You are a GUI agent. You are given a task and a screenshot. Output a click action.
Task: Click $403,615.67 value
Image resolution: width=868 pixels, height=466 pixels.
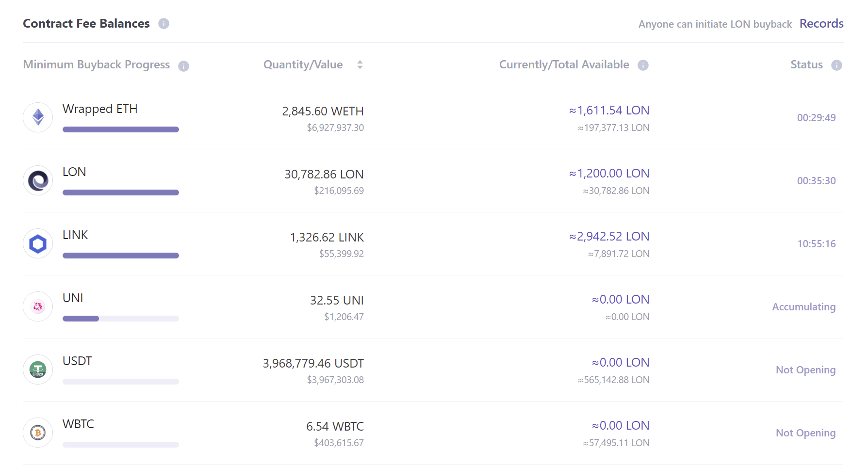click(x=339, y=443)
